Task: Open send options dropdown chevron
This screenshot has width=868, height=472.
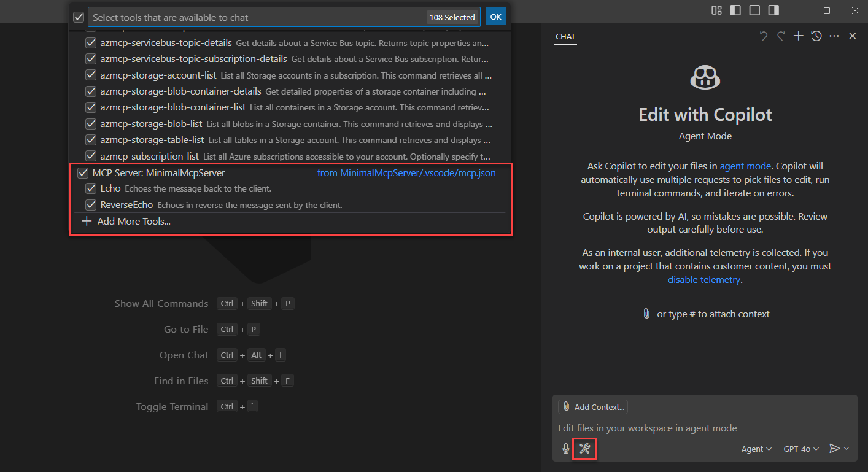Action: [847, 449]
